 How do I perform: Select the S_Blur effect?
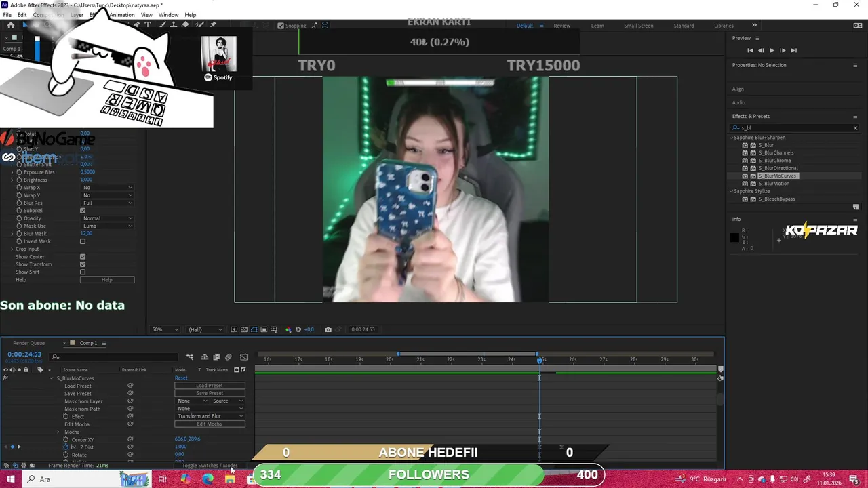(766, 145)
